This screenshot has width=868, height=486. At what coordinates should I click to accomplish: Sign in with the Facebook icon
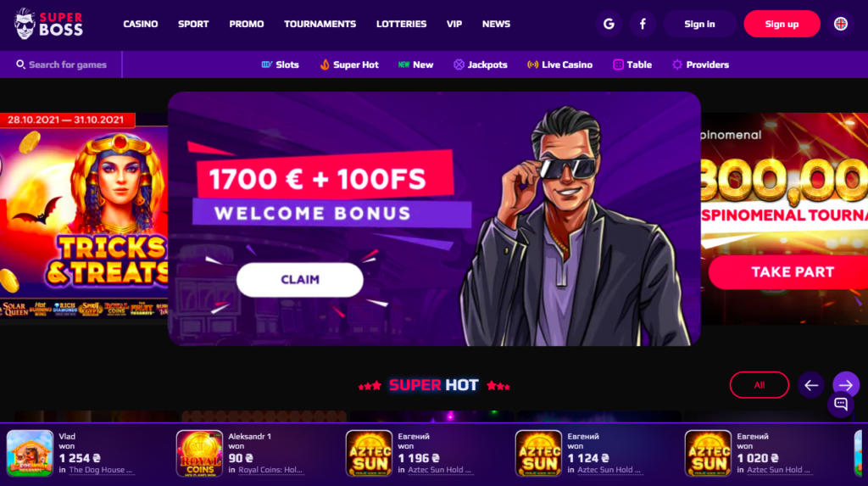click(x=643, y=24)
